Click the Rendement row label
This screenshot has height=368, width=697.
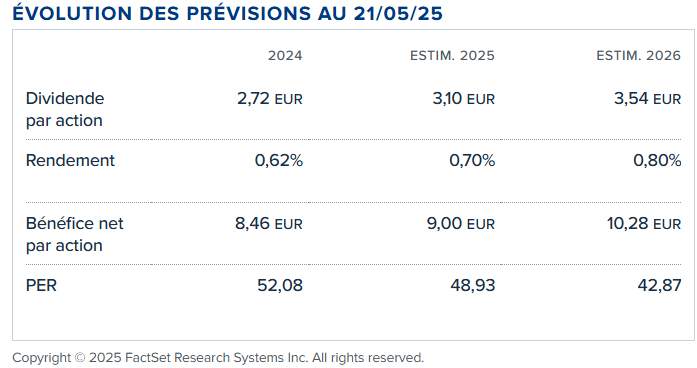point(70,160)
